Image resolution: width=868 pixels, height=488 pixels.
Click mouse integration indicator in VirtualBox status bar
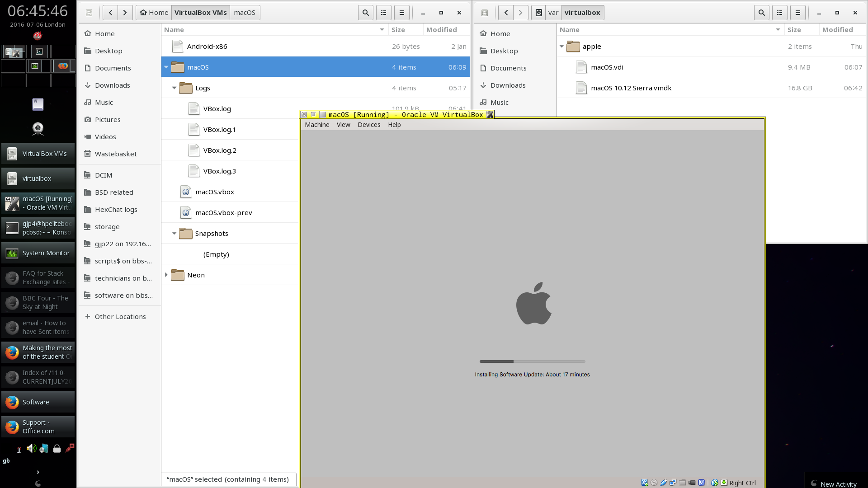click(715, 483)
